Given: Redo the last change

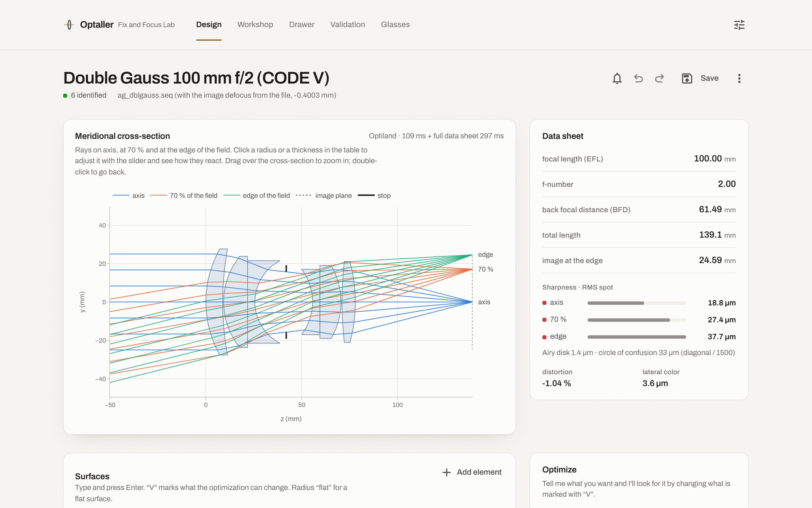Looking at the screenshot, I should (659, 78).
